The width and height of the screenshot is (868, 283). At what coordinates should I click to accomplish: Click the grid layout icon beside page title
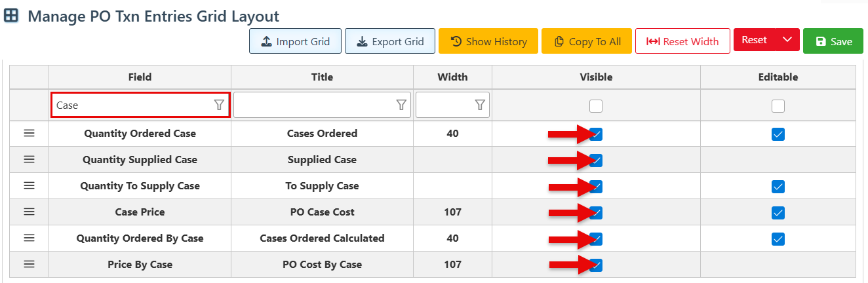coord(11,16)
